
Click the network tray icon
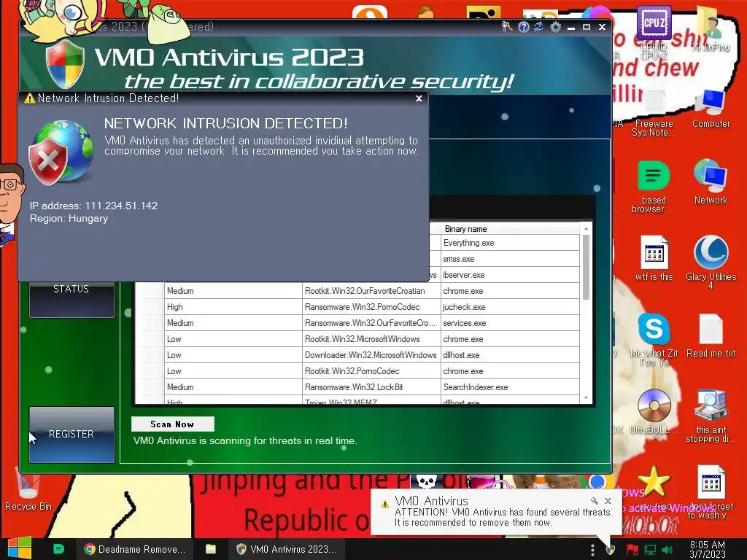[x=650, y=550]
